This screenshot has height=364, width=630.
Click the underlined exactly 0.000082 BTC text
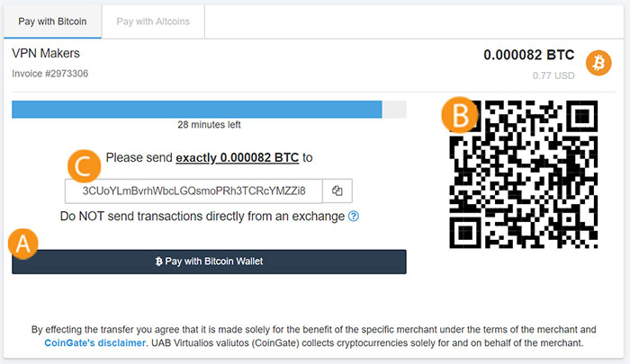click(x=237, y=157)
